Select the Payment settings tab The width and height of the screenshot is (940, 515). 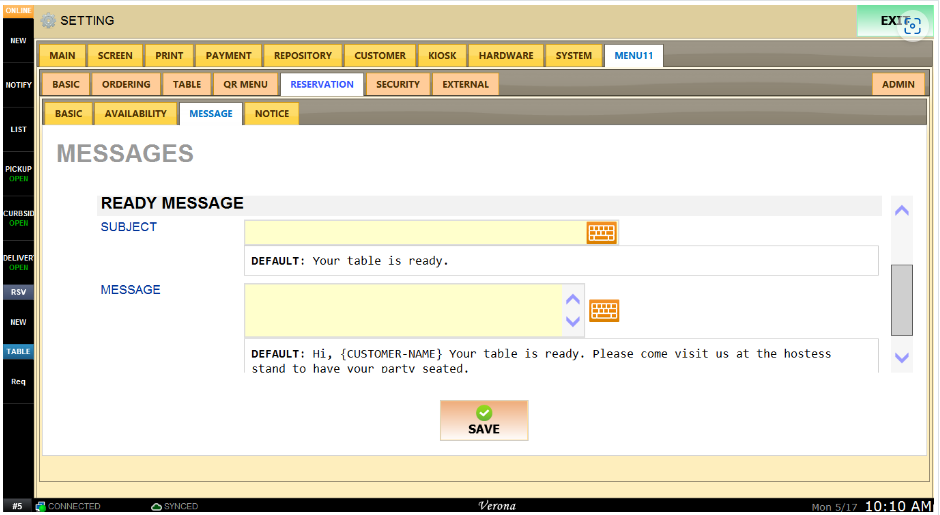click(x=229, y=56)
